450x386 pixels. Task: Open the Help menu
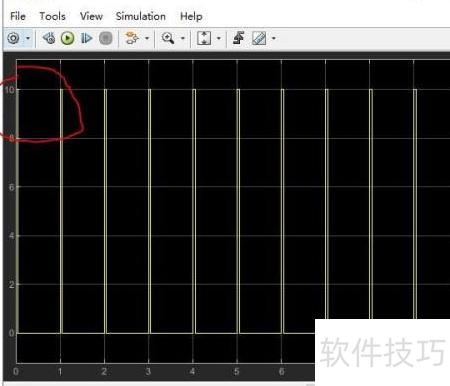tap(191, 16)
